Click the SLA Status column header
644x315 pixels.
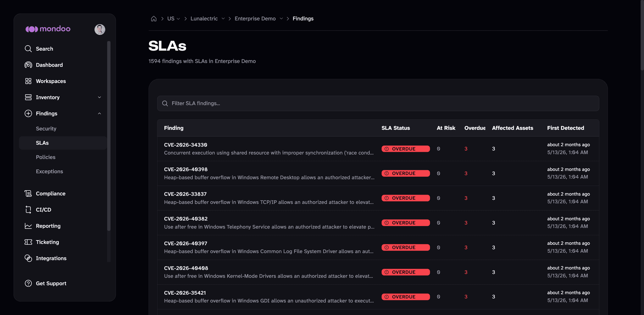point(396,128)
